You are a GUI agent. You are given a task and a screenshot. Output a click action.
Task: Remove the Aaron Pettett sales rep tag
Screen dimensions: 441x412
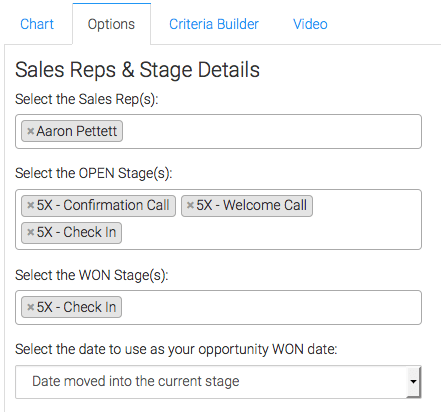coord(30,131)
